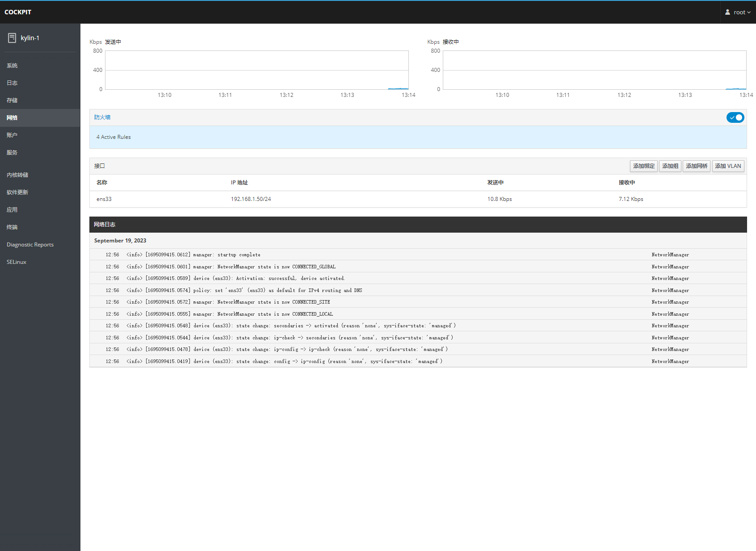
Task: Click the 4 Active Rules text
Action: 113,137
